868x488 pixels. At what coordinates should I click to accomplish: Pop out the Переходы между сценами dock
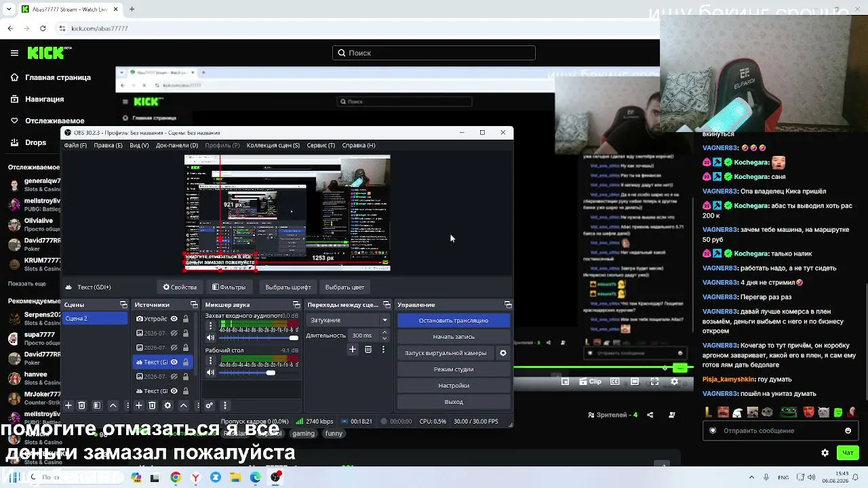click(x=387, y=305)
